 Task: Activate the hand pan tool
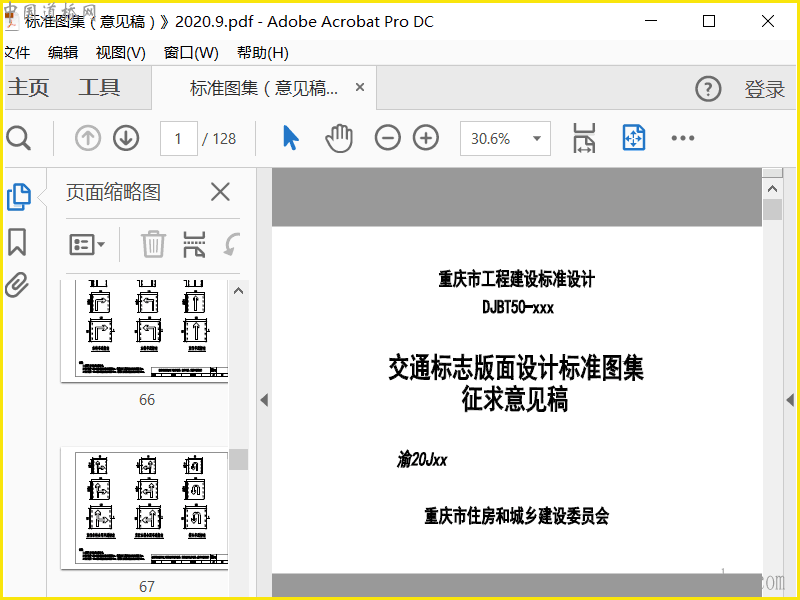pyautogui.click(x=339, y=138)
